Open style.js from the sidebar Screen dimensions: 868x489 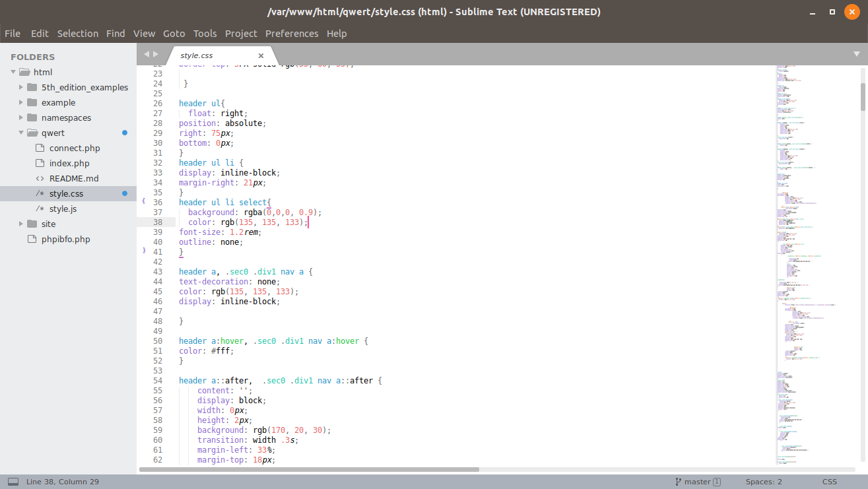(63, 209)
